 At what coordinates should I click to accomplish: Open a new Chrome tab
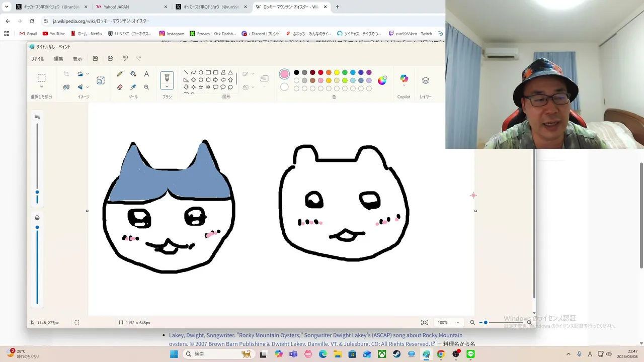(337, 7)
